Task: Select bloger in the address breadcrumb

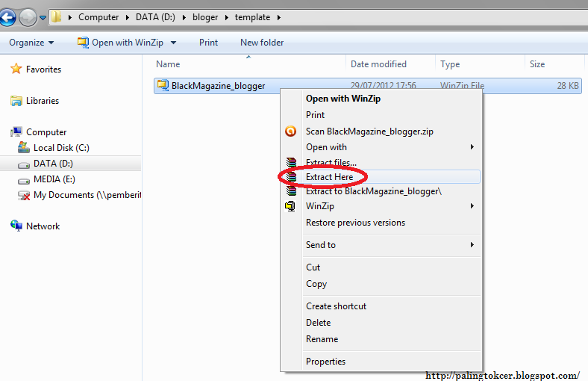Action: 205,17
